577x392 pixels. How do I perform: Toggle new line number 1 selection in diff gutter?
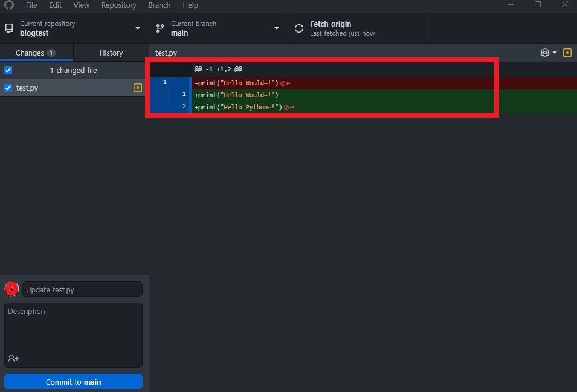coord(184,94)
